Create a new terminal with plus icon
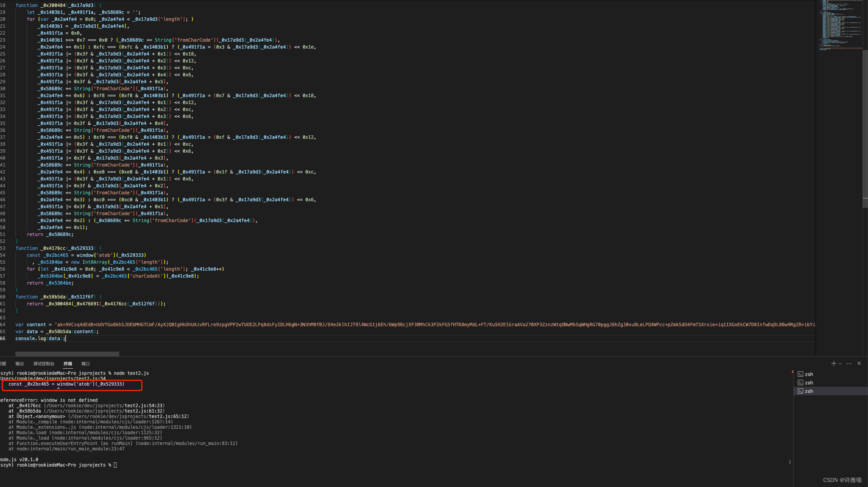The image size is (868, 487). 834,364
